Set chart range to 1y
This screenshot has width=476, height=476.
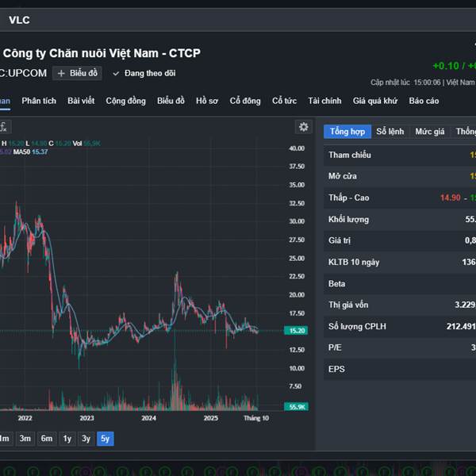(67, 439)
